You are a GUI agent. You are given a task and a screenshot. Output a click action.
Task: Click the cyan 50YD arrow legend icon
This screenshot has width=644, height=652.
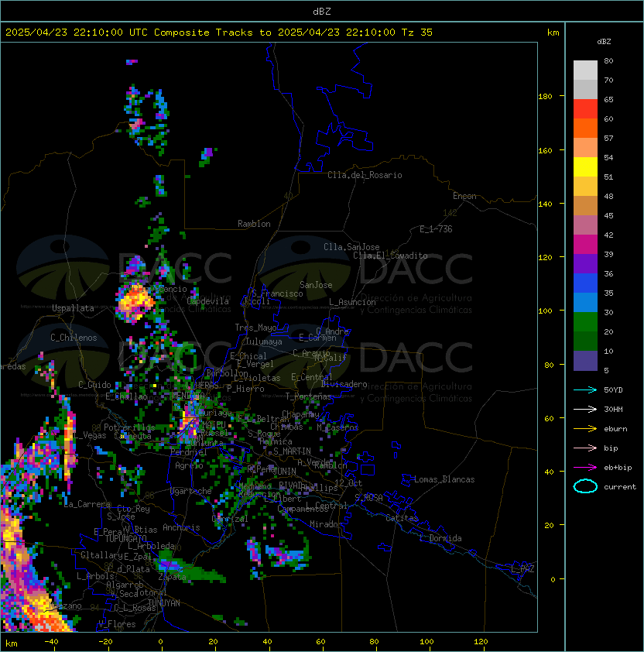(585, 389)
